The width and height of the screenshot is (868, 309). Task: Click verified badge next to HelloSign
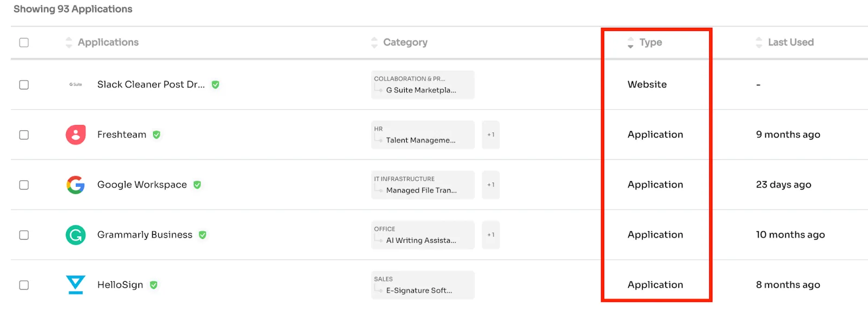154,285
